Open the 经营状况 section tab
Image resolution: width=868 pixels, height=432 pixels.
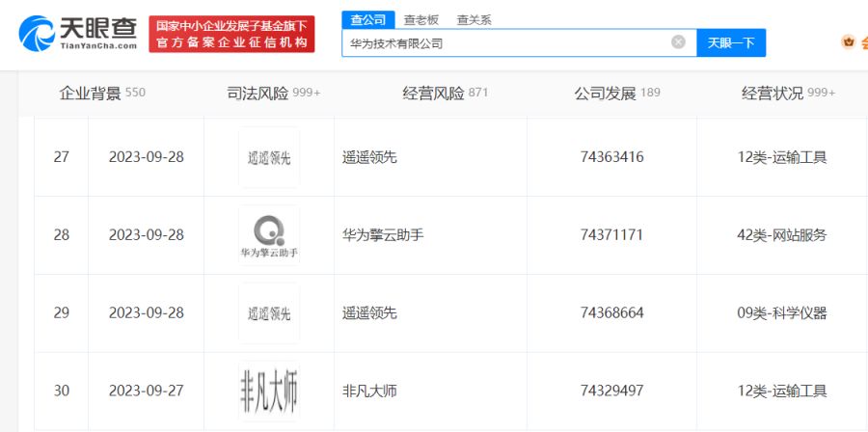(788, 94)
